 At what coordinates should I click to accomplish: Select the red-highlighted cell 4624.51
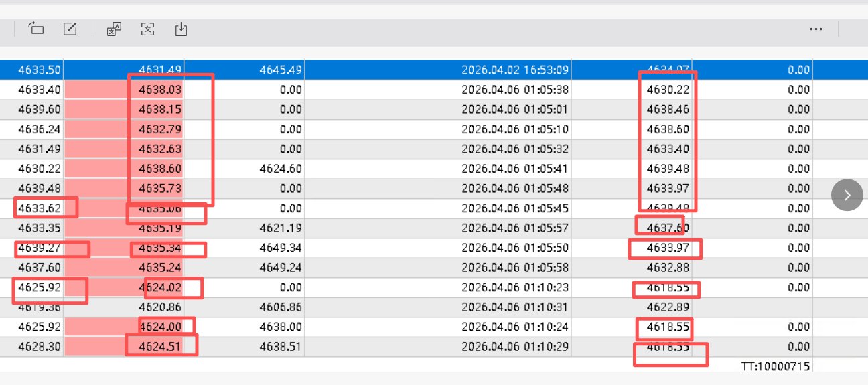160,348
